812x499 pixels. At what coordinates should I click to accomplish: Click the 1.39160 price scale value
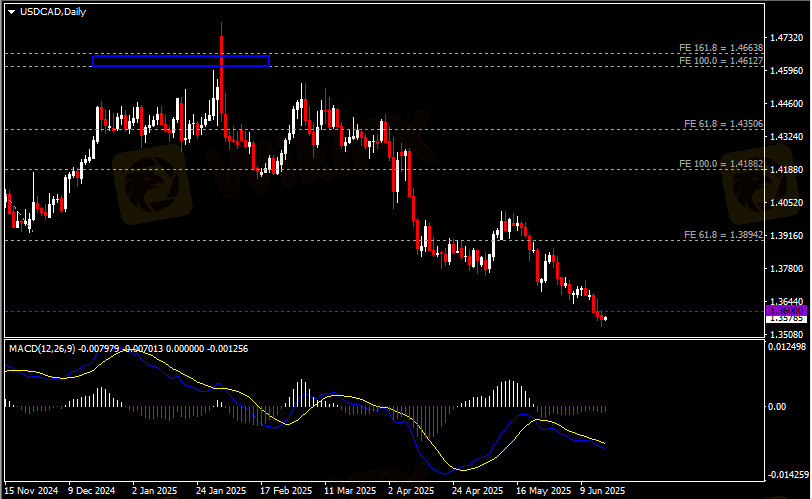(787, 236)
